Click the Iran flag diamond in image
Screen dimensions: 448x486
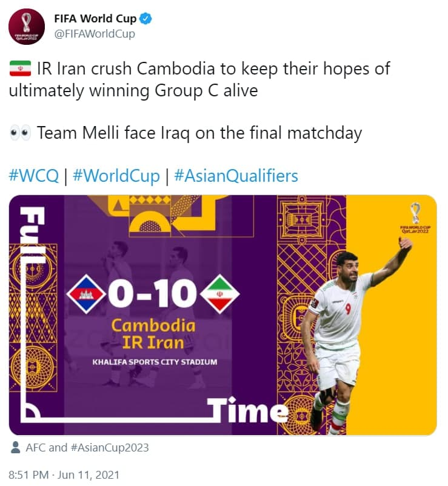(220, 294)
